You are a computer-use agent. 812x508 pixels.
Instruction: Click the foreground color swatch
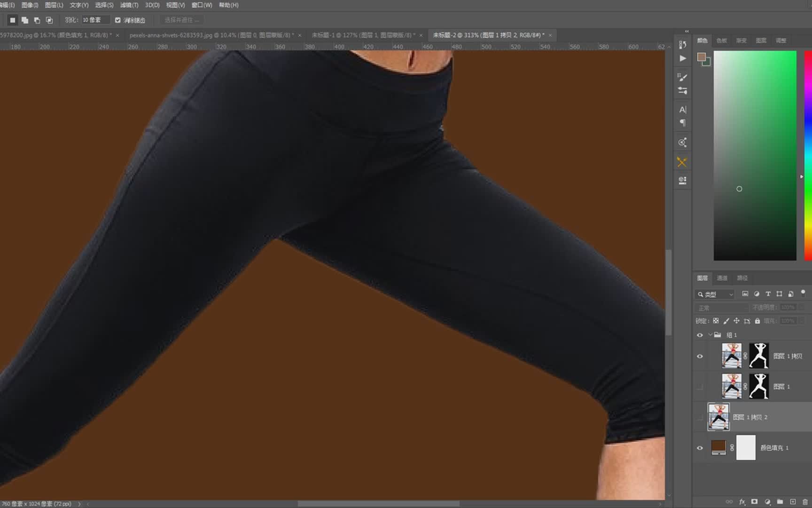[702, 57]
